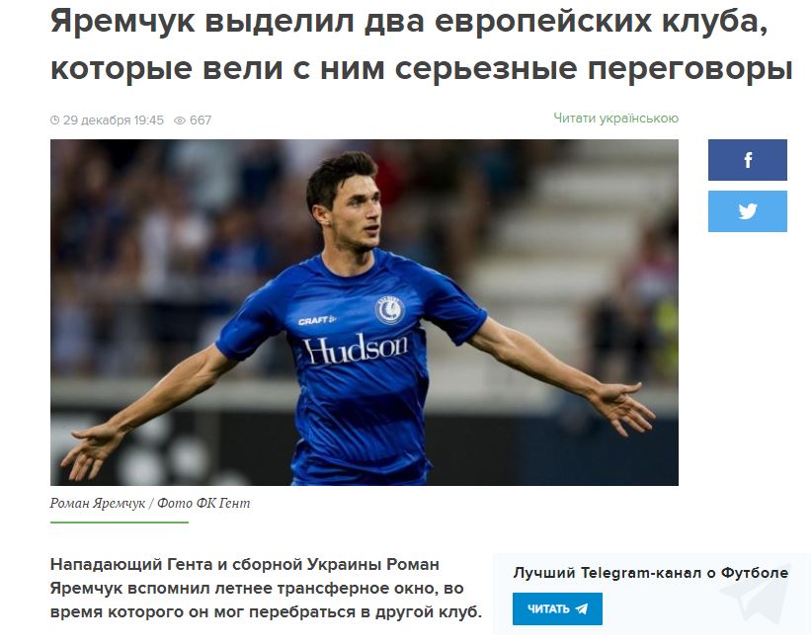The width and height of the screenshot is (812, 644).
Task: Share the article on Twitter
Action: click(x=747, y=211)
